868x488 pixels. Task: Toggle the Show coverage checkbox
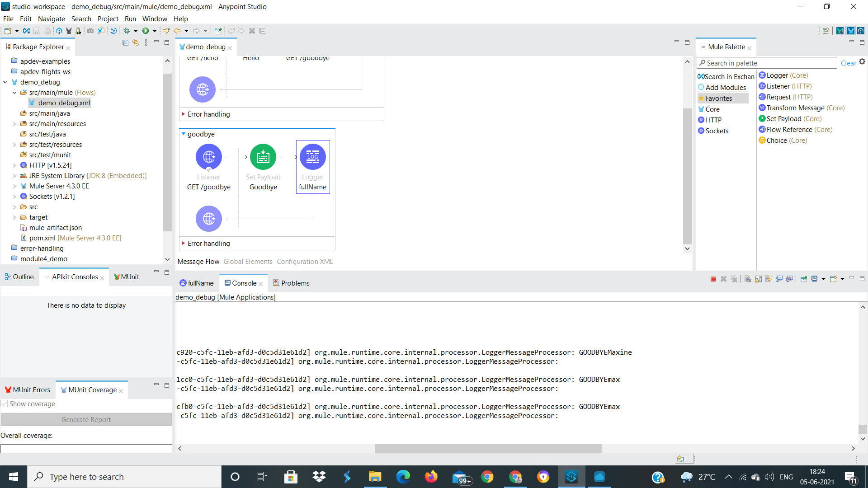point(5,404)
